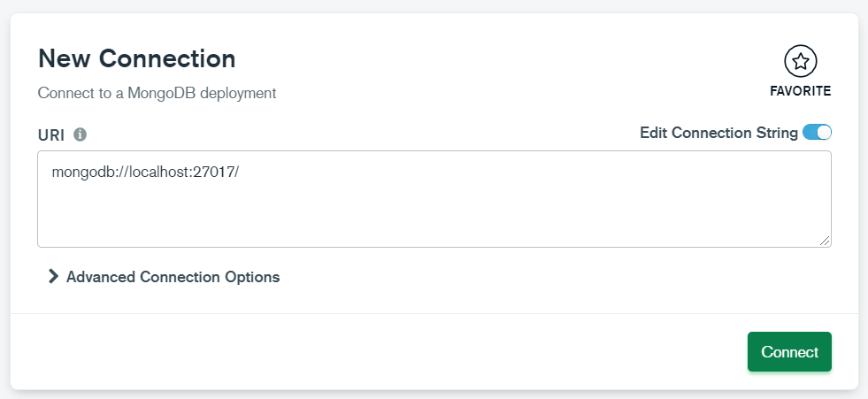Focus the URI connection string field
The width and height of the screenshot is (868, 399).
tap(434, 199)
